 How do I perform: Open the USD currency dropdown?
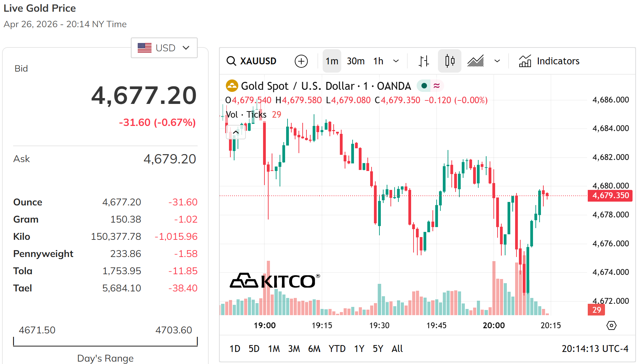pos(164,48)
